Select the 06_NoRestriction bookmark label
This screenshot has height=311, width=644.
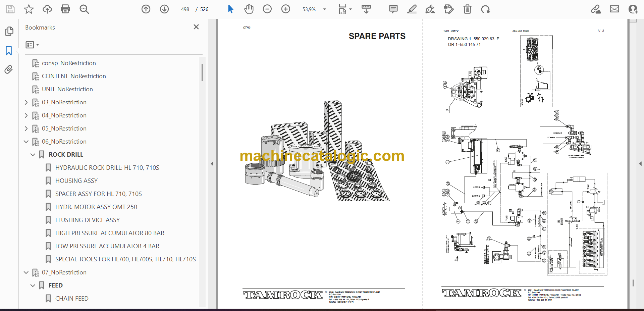64,142
